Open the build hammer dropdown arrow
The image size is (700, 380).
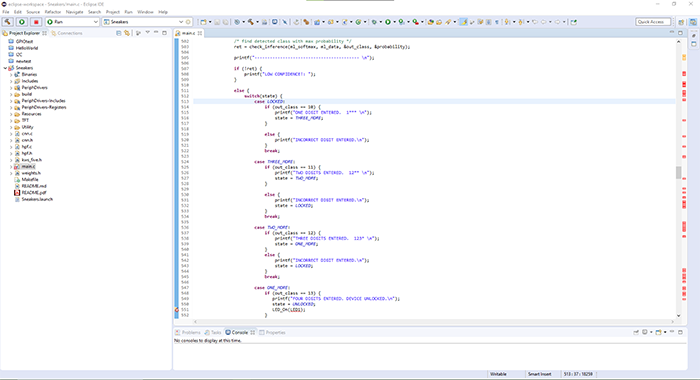coord(258,22)
